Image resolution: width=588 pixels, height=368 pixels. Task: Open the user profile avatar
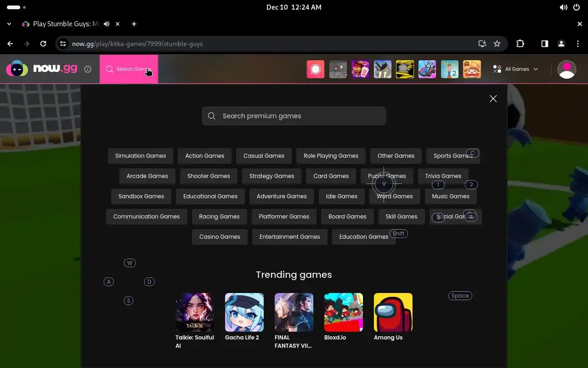coord(566,69)
